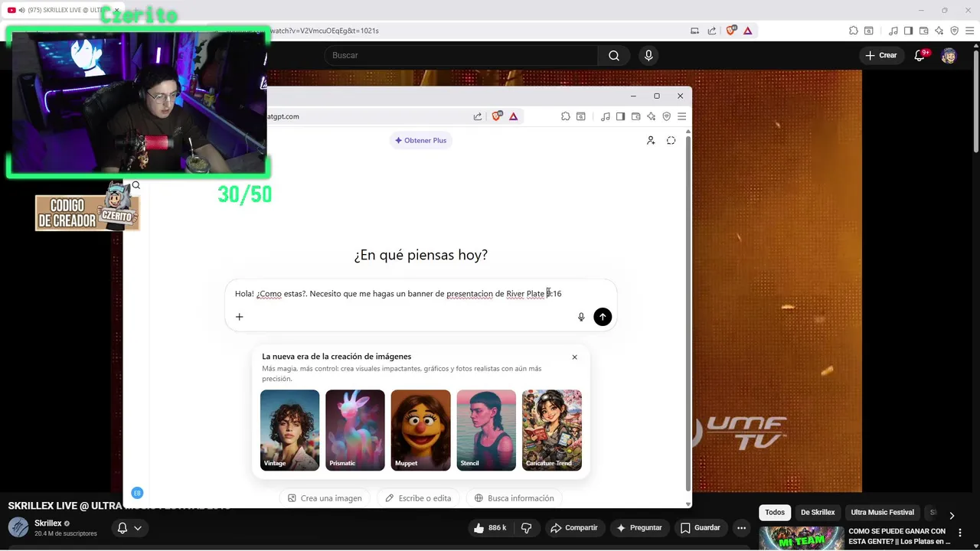Open Brave VPN shield in YouTube window toolbar
980x551 pixels.
pos(955,31)
